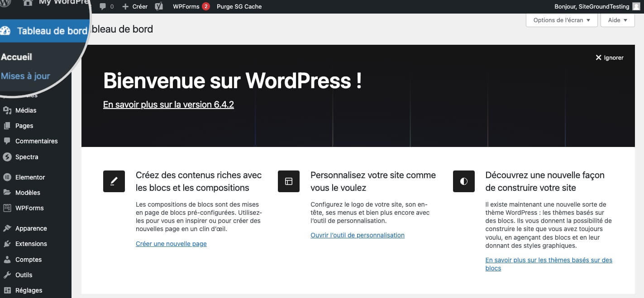Open the Commentaires sidebar icon
This screenshot has width=644, height=298.
[7, 141]
